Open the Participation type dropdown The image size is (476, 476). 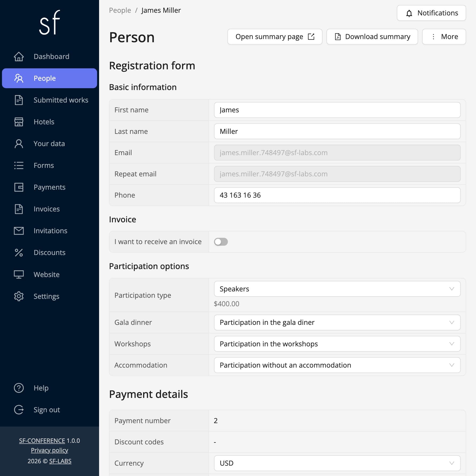pyautogui.click(x=337, y=289)
